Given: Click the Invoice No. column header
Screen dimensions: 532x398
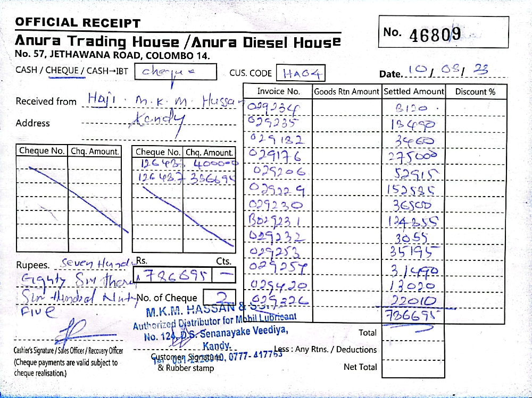Looking at the screenshot, I should click(278, 91).
